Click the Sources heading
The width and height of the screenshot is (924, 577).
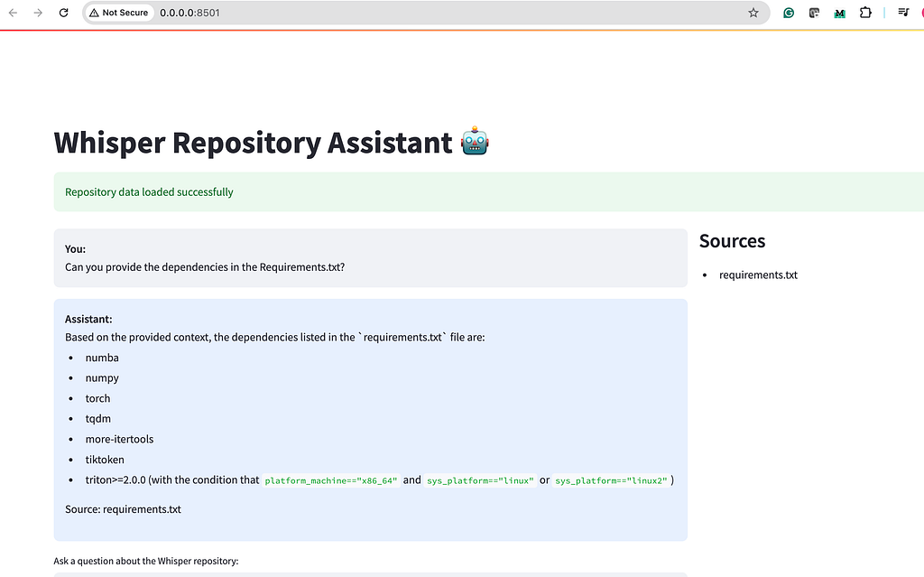[x=732, y=241]
